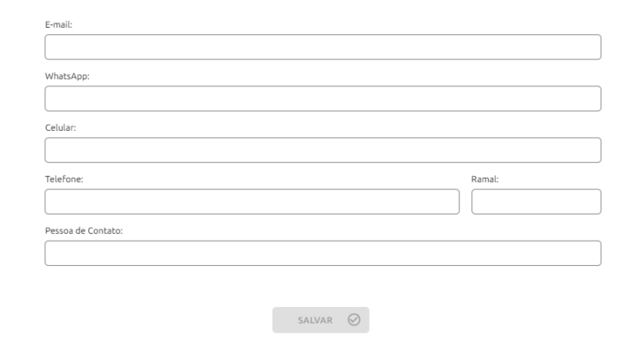
Task: Click the E-mail label text
Action: click(59, 24)
